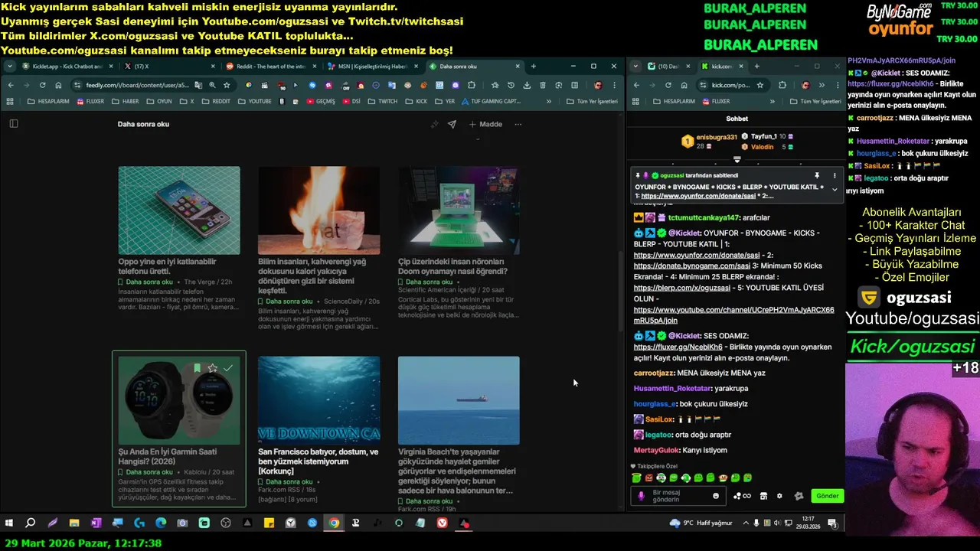This screenshot has width=980, height=551.
Task: Reload the Feedly page in the left browser
Action: pos(42,85)
